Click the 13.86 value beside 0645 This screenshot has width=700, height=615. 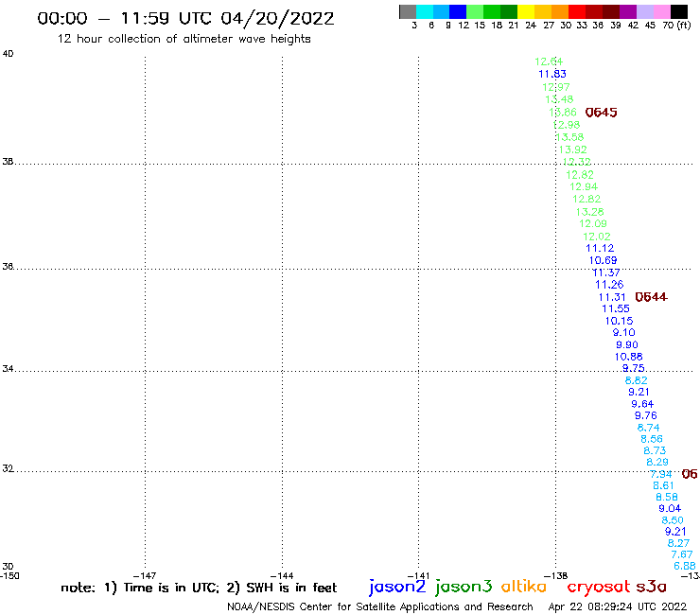click(563, 112)
